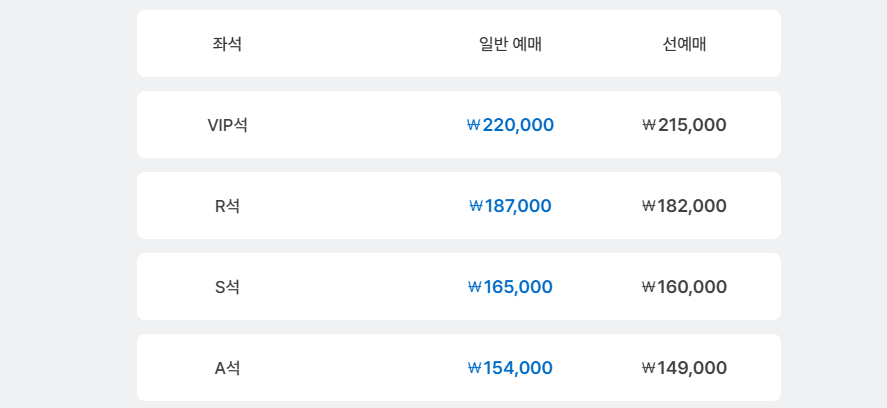Click the ₩165,000 general booking price

[510, 287]
